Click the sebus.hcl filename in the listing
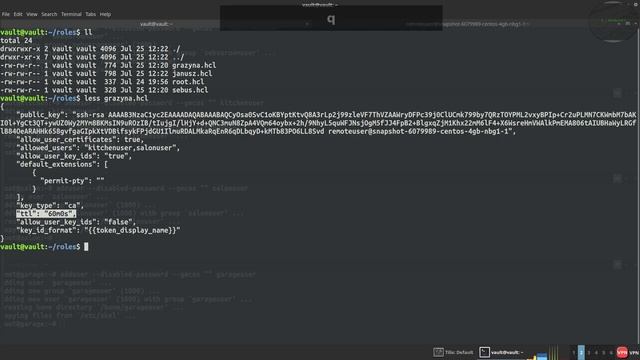The image size is (640, 360). [190, 90]
